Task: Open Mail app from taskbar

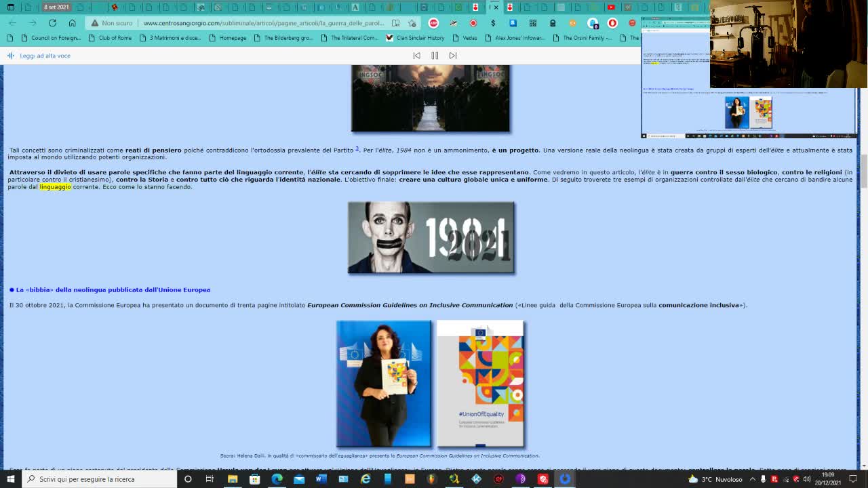Action: point(299,479)
